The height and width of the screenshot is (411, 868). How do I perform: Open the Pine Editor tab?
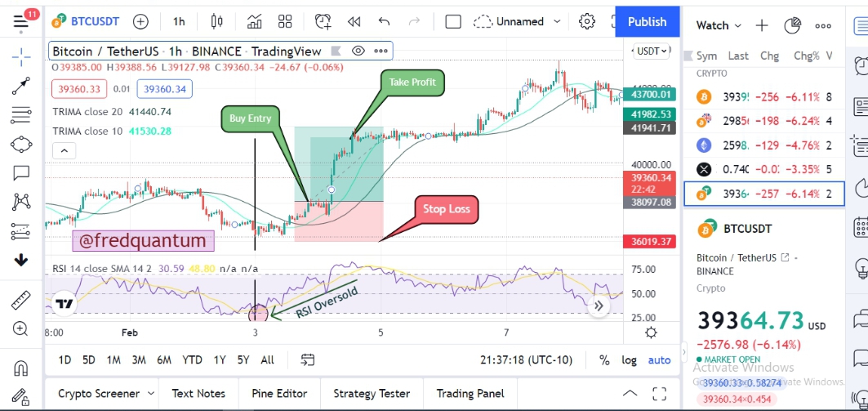[x=279, y=394]
